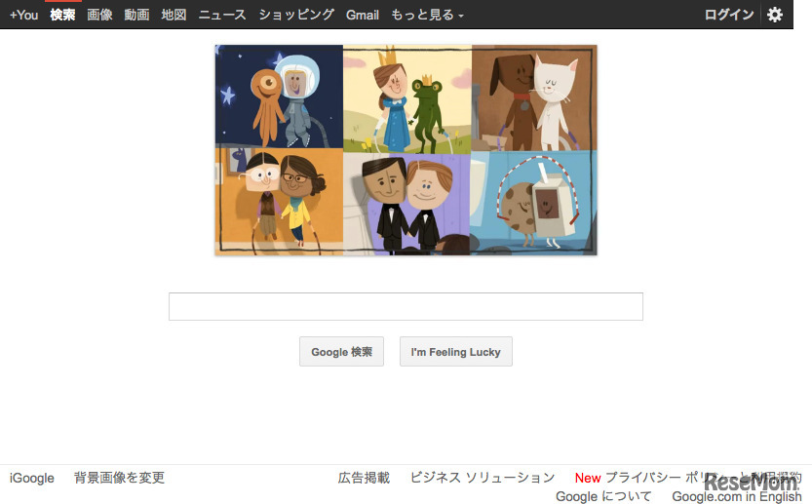
Task: Switch to Google.com in English
Action: [737, 496]
